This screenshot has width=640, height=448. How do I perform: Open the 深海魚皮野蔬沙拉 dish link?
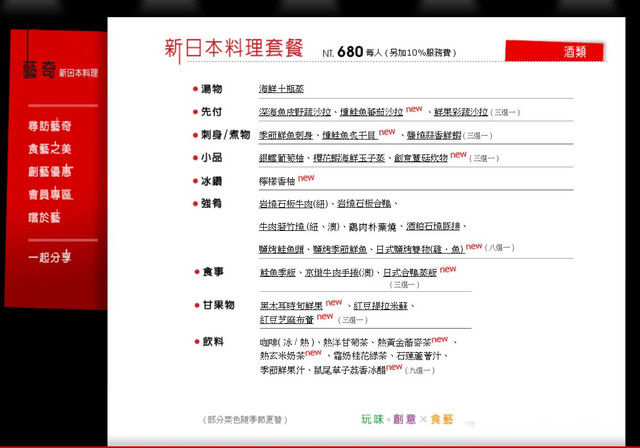(294, 112)
